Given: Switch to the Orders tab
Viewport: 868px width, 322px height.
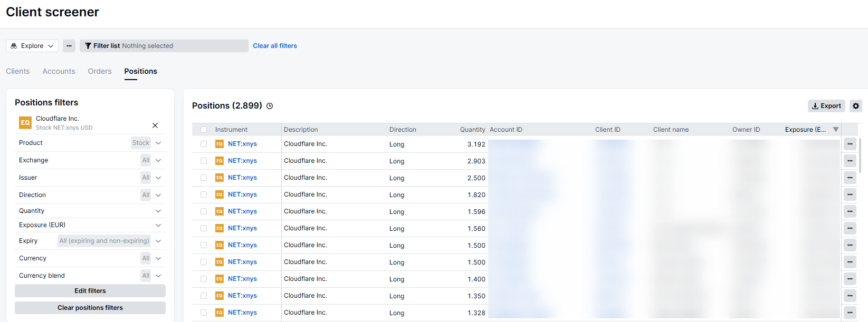Looking at the screenshot, I should tap(100, 71).
